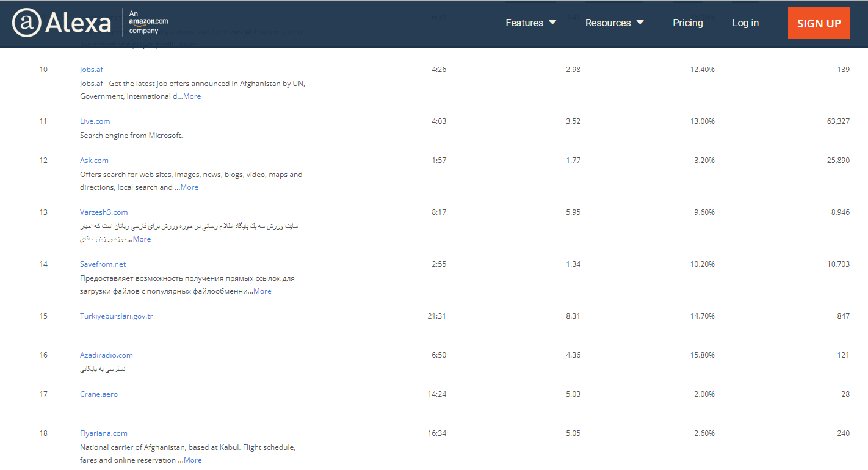Select linking sites count 63,327
868x470 pixels.
pos(838,121)
